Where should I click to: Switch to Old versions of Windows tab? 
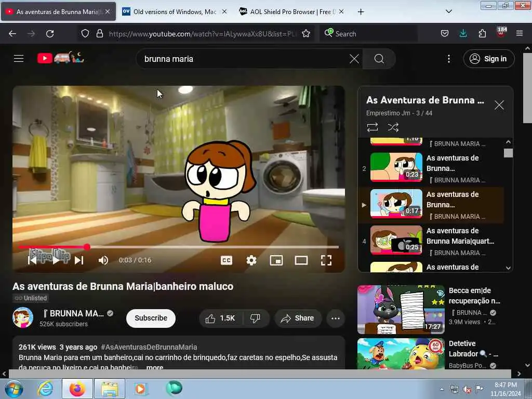pos(174,11)
